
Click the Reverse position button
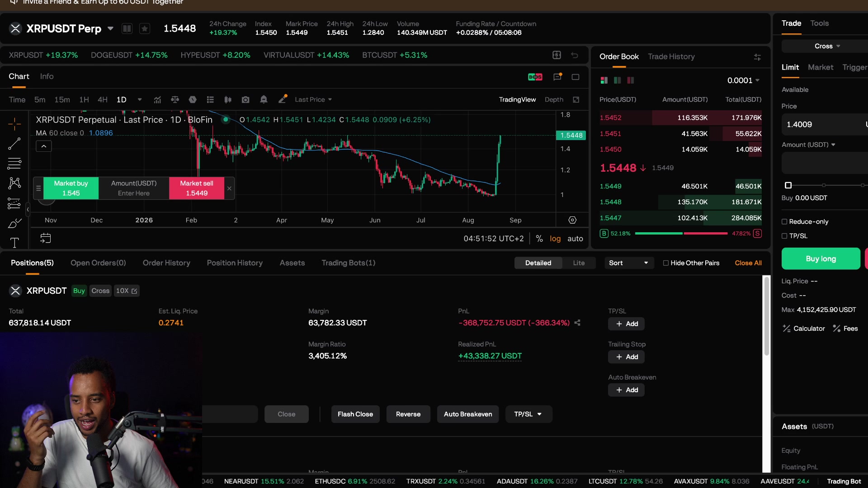pos(408,414)
